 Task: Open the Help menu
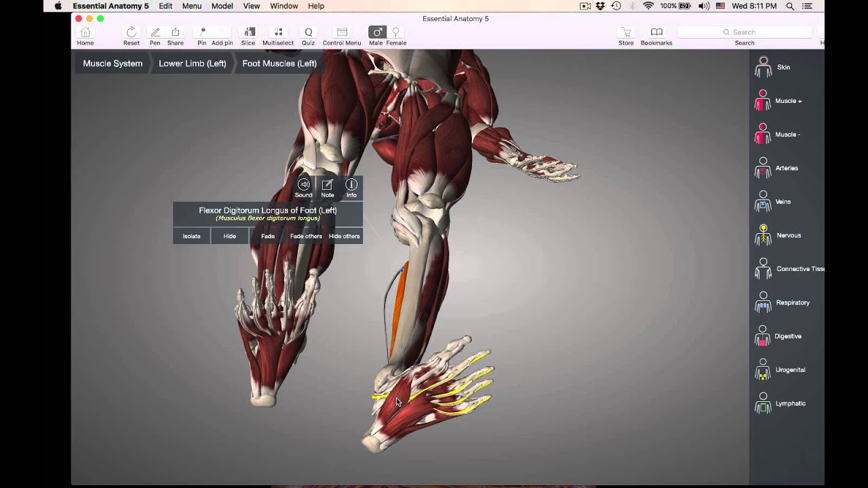[316, 6]
